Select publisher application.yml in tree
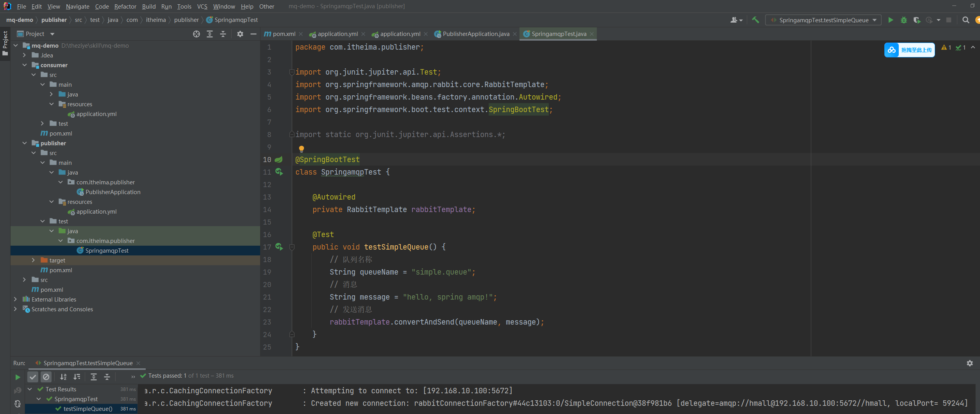 pyautogui.click(x=96, y=211)
